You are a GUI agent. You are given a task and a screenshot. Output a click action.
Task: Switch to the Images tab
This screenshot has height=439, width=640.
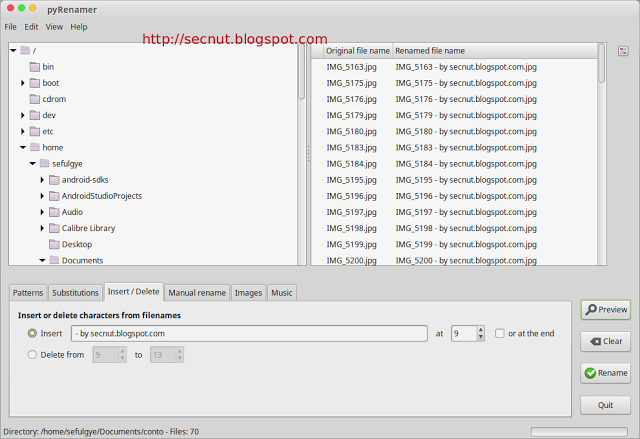(x=248, y=293)
